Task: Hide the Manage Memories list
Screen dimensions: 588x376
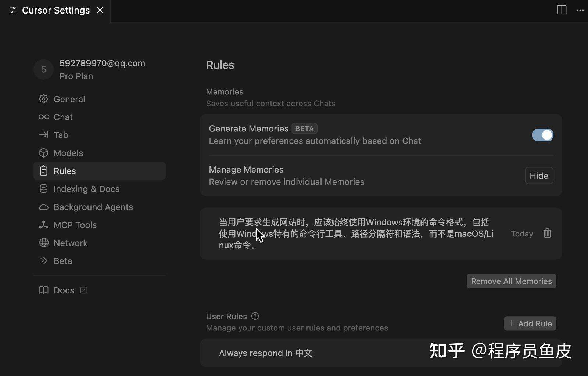Action: [x=539, y=176]
